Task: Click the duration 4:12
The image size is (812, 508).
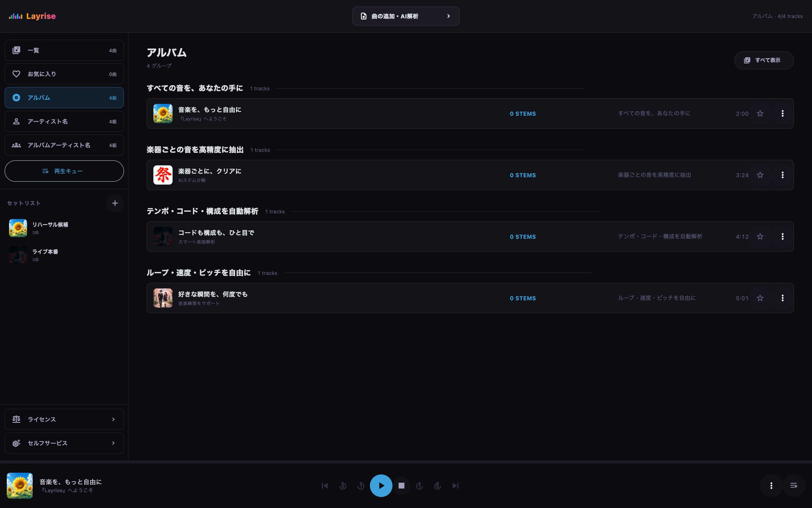Action: [742, 237]
